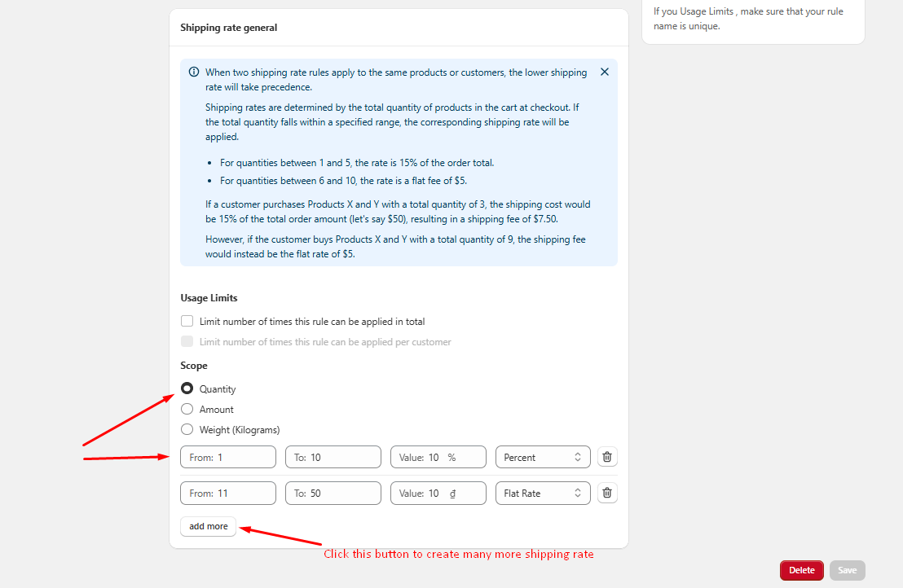Click the add more button
This screenshot has height=588, width=903.
209,526
